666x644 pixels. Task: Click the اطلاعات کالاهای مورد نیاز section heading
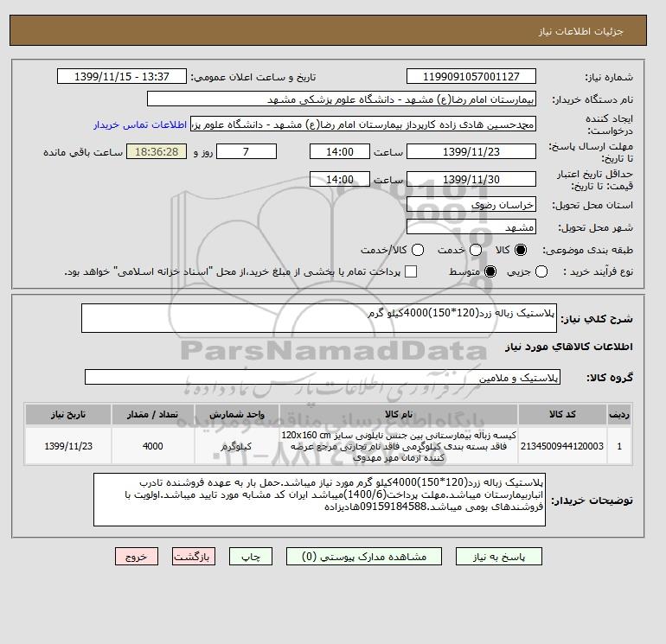569,347
